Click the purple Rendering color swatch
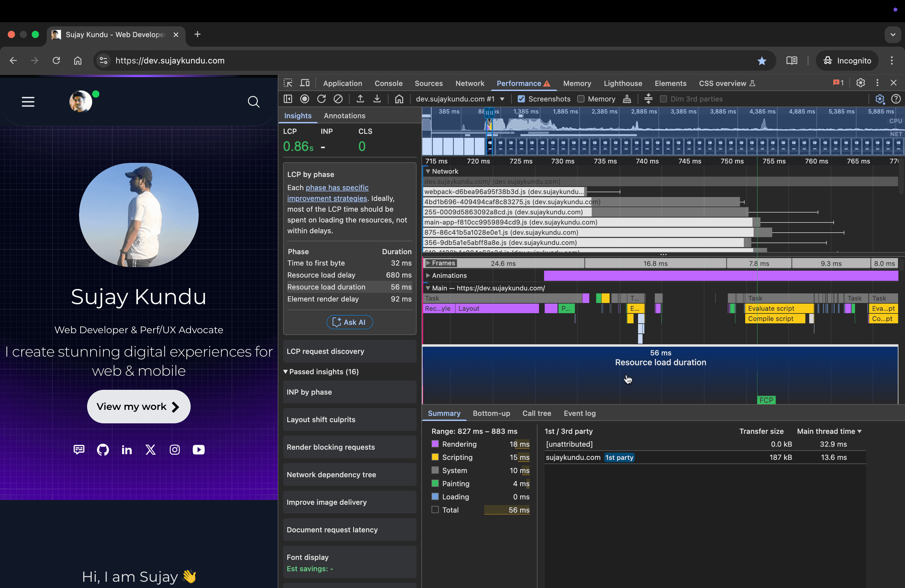Screen dimensions: 905x588 [x=435, y=444]
